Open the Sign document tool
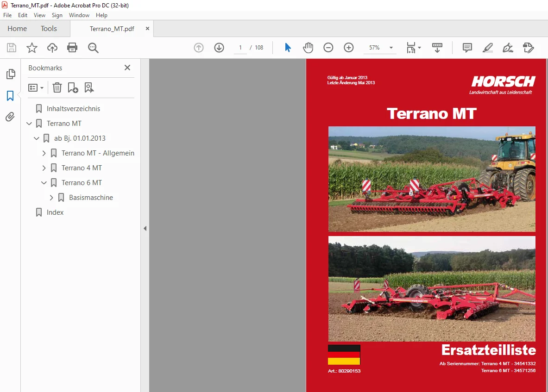 pos(508,48)
